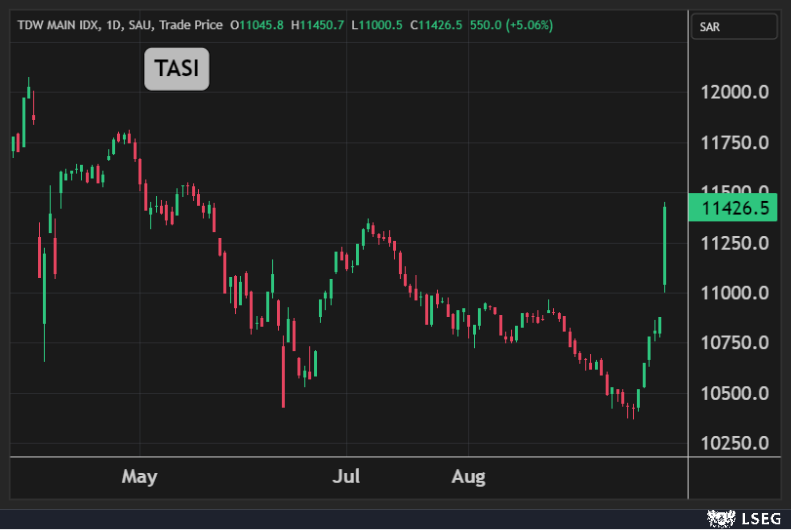
Task: Click the 12000.0 price axis label
Action: 735,93
